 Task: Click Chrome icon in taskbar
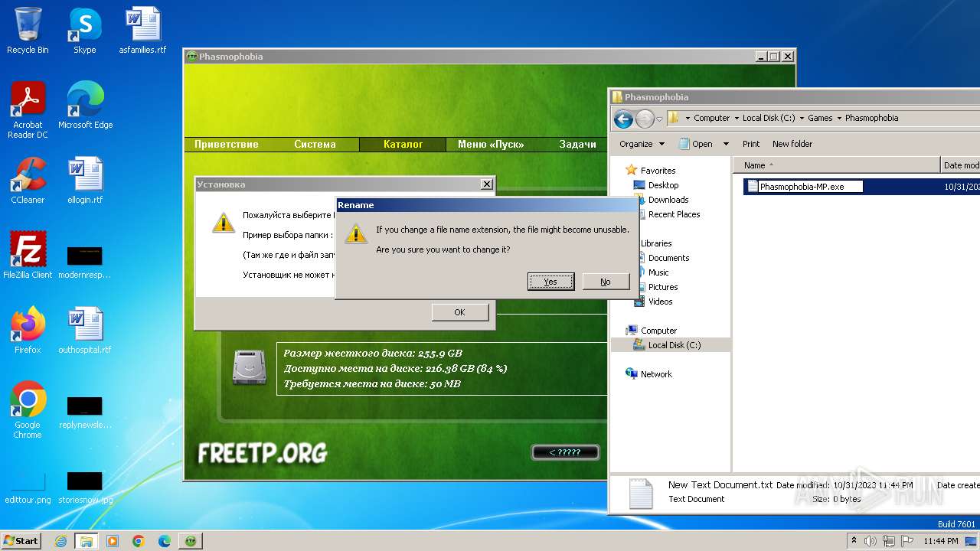tap(139, 541)
